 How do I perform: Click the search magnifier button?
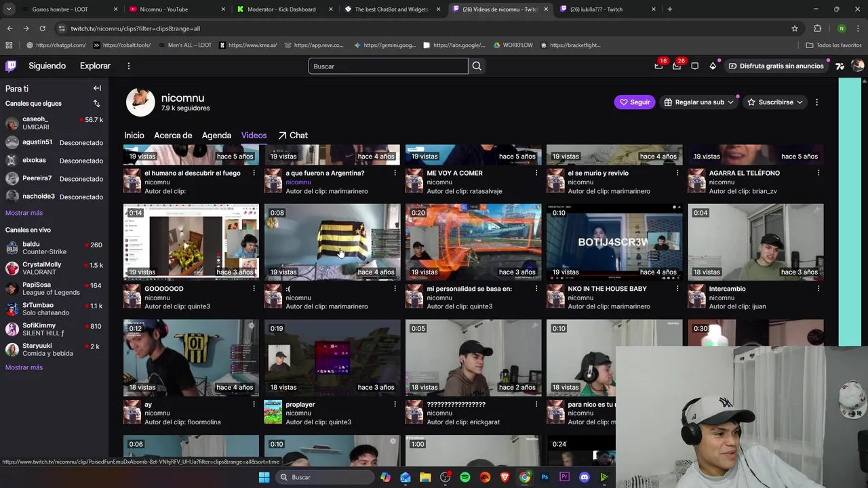coord(477,66)
